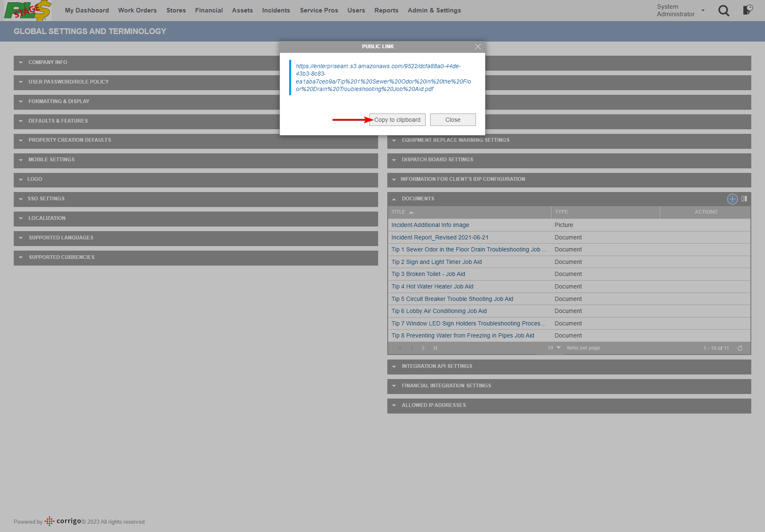The image size is (765, 532).
Task: Open the Admin & Settings menu
Action: 434,10
